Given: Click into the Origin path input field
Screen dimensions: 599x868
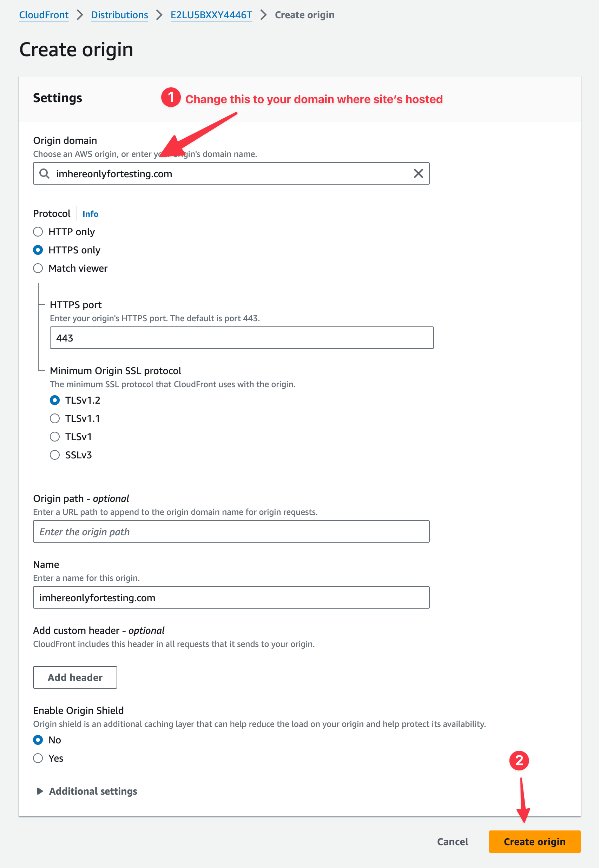Looking at the screenshot, I should tap(231, 531).
